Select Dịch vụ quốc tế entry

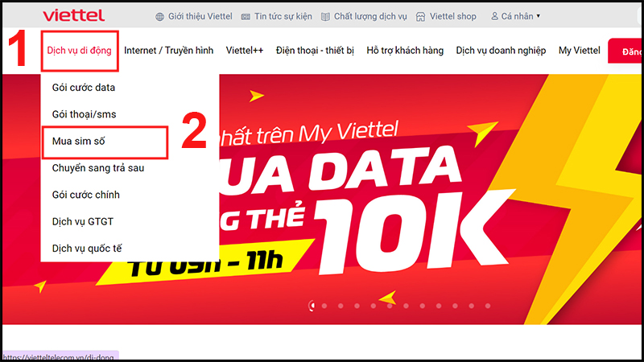click(x=87, y=249)
